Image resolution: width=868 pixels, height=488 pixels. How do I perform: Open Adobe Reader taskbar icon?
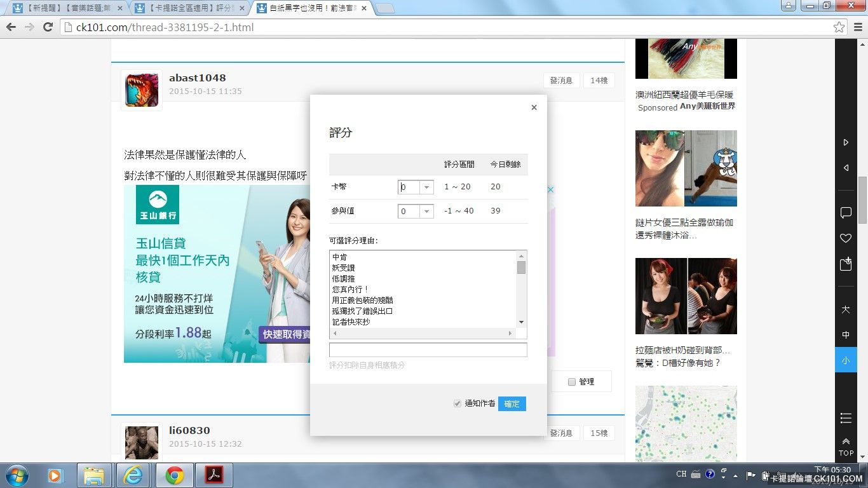(x=214, y=475)
